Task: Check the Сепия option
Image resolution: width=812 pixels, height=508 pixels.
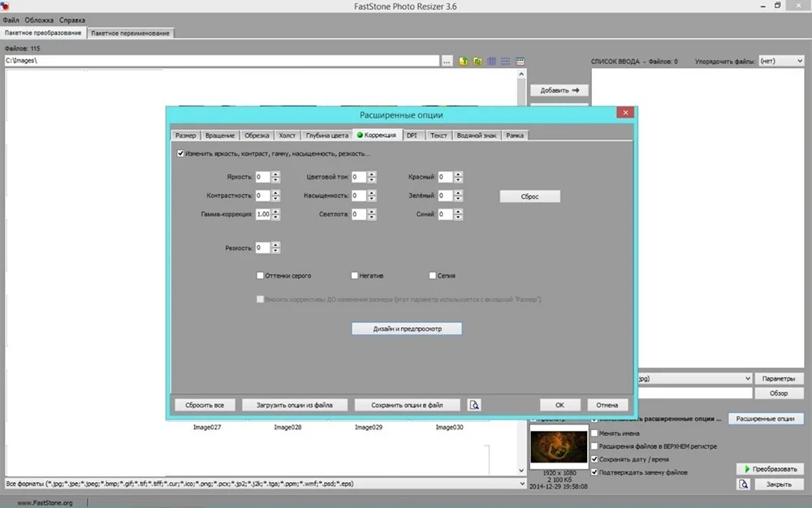Action: pos(433,276)
